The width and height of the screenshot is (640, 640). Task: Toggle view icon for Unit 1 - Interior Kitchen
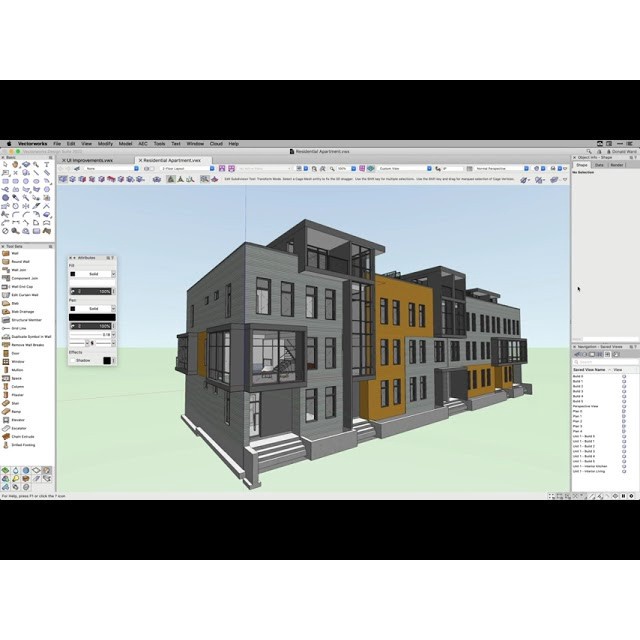pyautogui.click(x=624, y=465)
